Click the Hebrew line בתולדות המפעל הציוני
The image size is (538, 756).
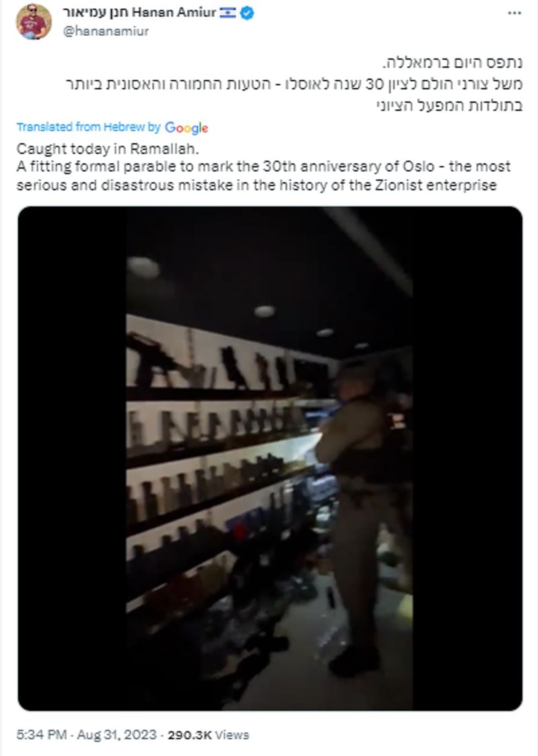[449, 105]
